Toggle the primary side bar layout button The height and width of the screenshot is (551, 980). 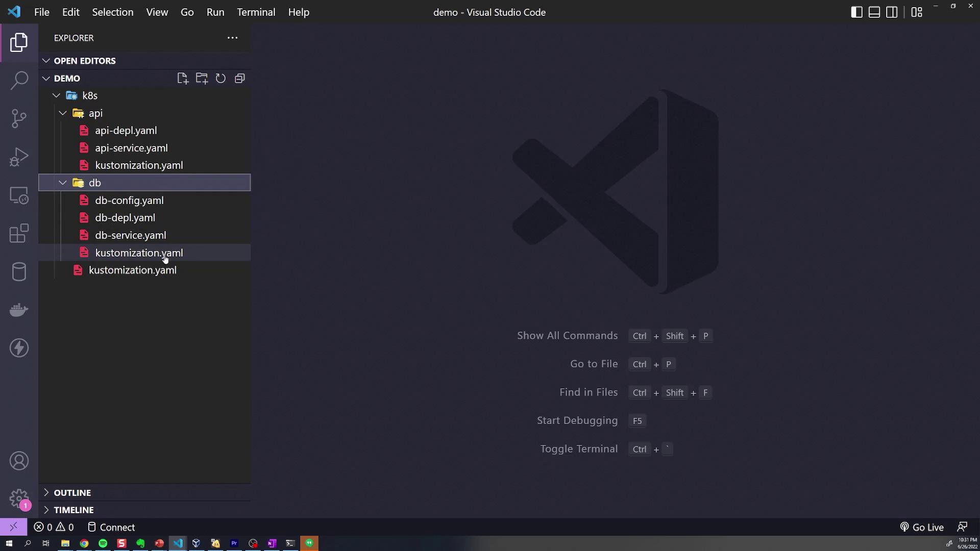(856, 12)
